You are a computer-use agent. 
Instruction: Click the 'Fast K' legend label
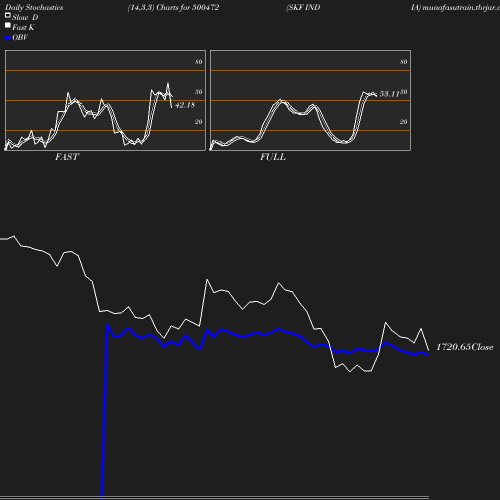click(x=23, y=27)
